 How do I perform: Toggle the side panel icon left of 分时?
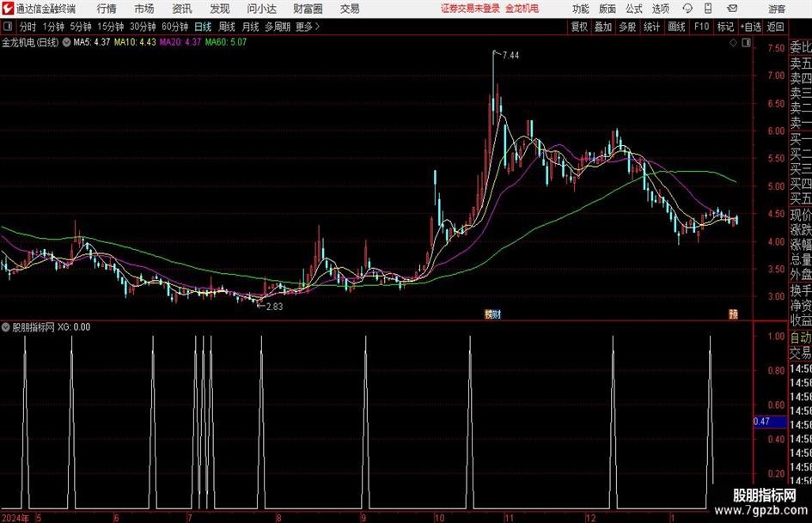tap(7, 27)
